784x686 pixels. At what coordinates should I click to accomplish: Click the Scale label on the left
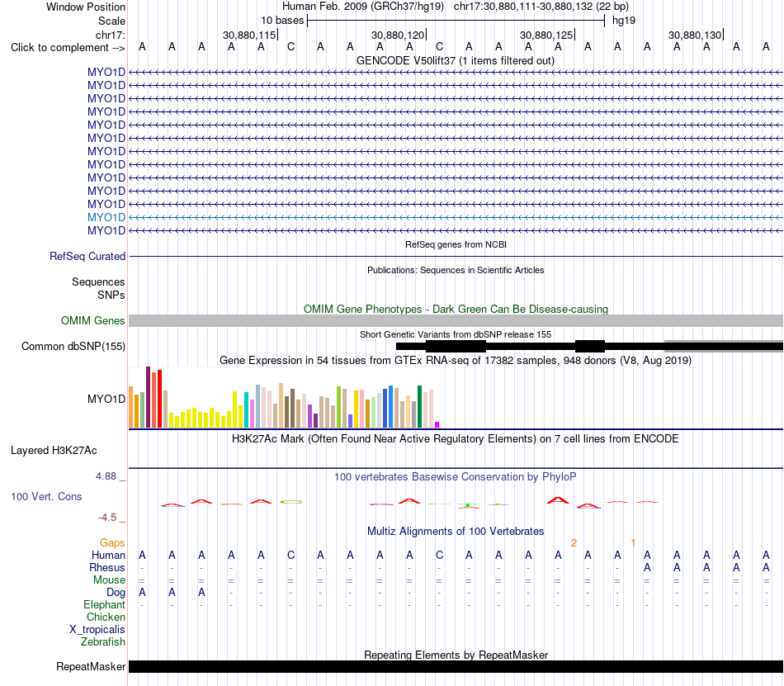(111, 21)
